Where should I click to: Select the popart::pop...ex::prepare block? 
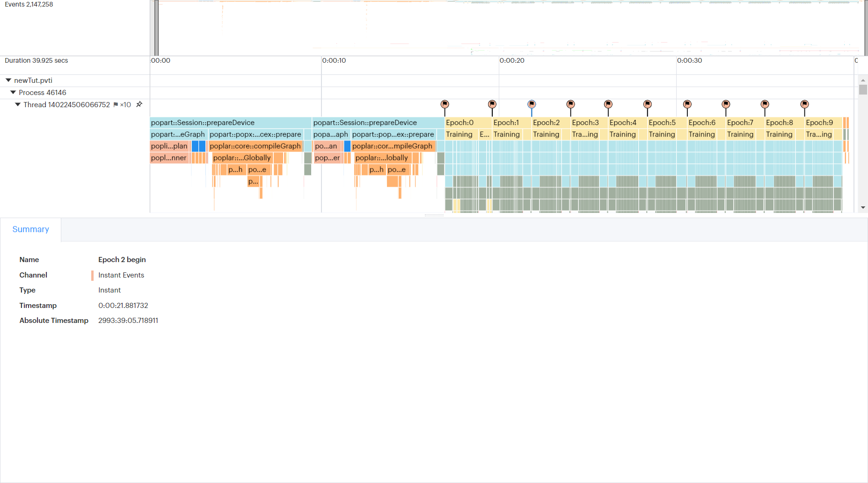tap(394, 134)
